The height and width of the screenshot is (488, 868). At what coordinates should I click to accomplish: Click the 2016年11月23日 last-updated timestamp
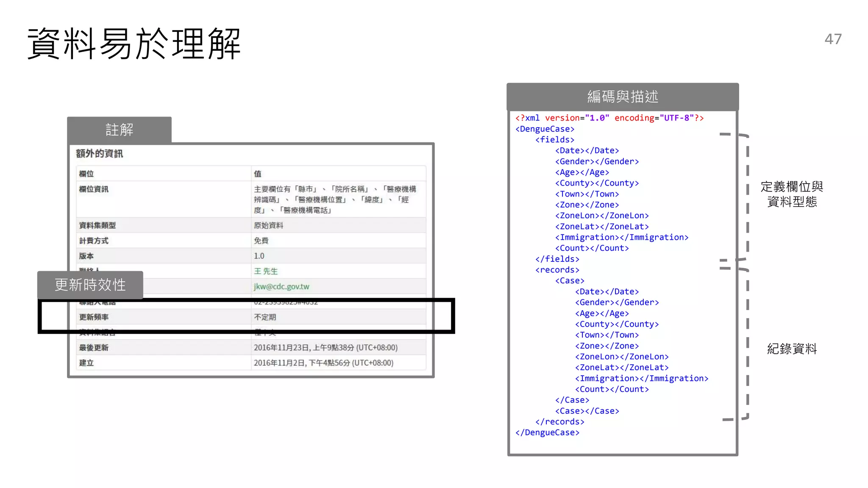click(325, 347)
